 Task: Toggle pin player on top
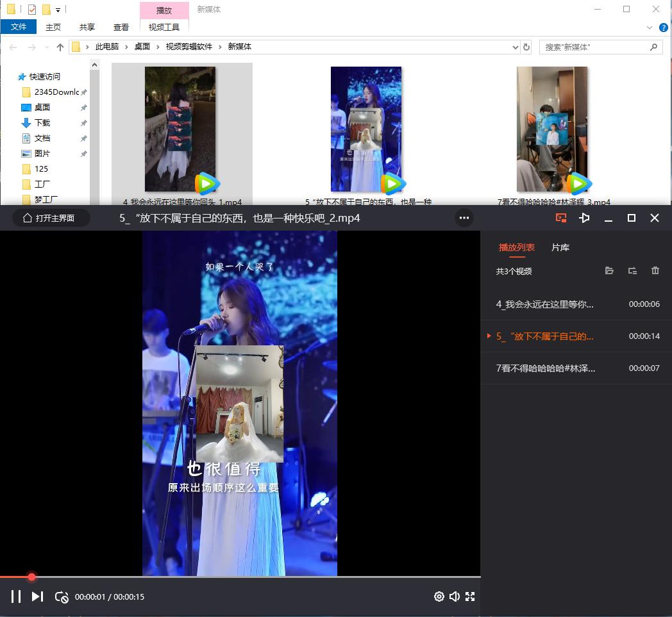click(584, 218)
